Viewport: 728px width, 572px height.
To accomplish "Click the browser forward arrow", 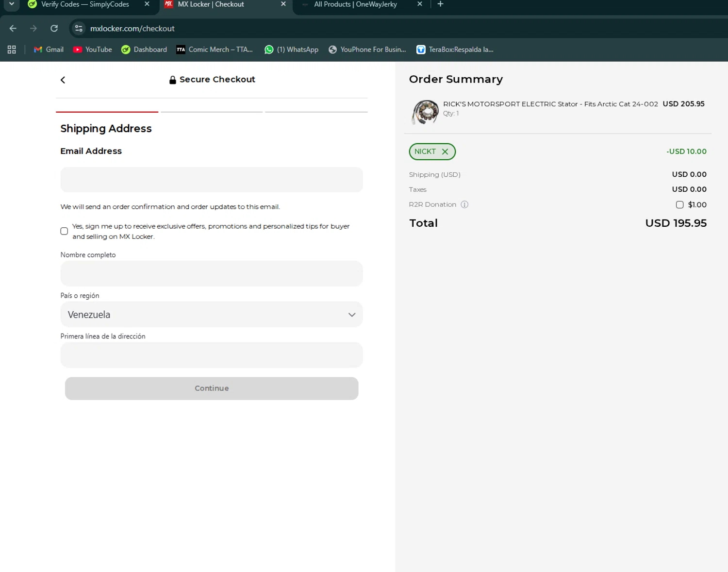I will click(x=33, y=29).
